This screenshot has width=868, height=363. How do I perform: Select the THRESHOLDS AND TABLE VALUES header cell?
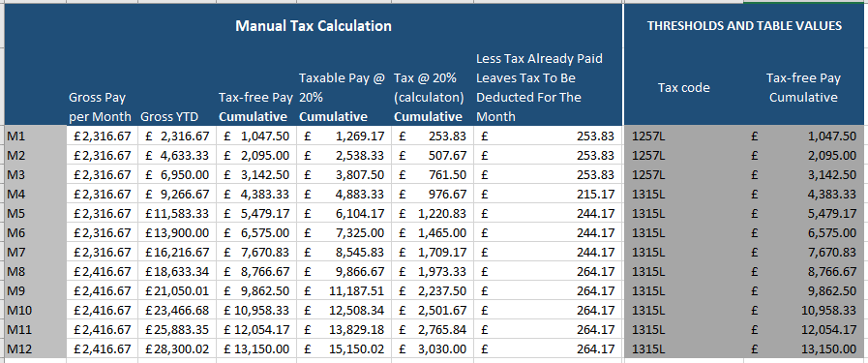(x=744, y=26)
